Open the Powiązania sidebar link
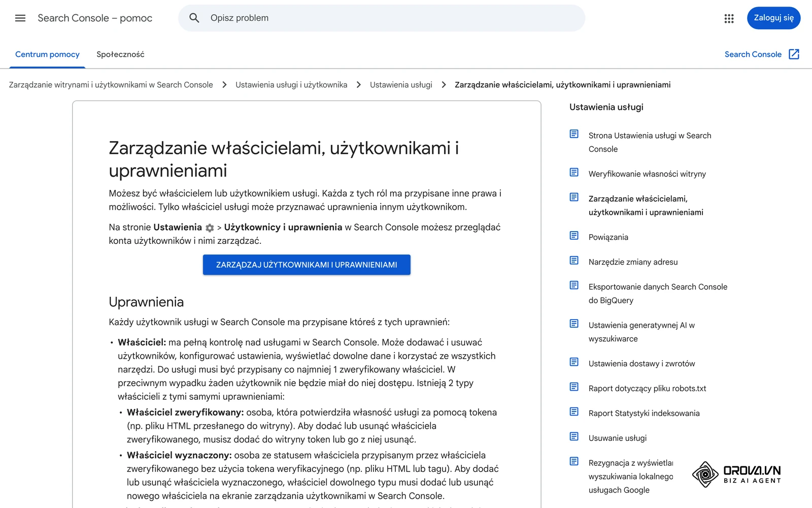The height and width of the screenshot is (508, 812). (x=608, y=237)
